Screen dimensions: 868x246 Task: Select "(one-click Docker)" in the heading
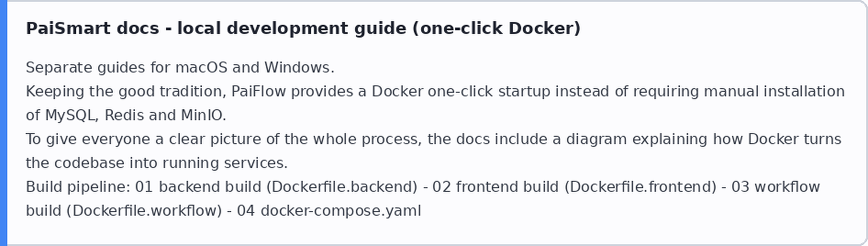[x=497, y=28]
